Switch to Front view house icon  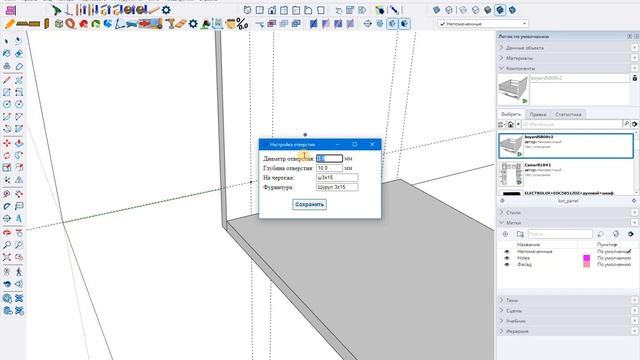(272, 10)
